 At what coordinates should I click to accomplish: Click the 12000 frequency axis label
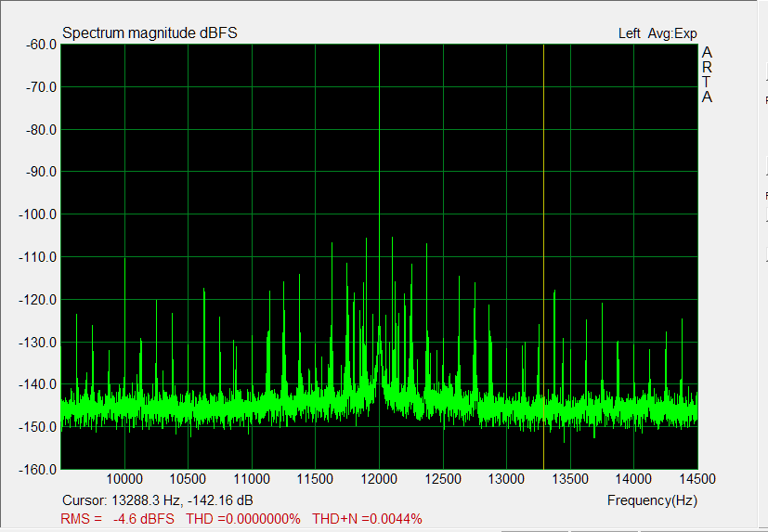click(x=379, y=478)
